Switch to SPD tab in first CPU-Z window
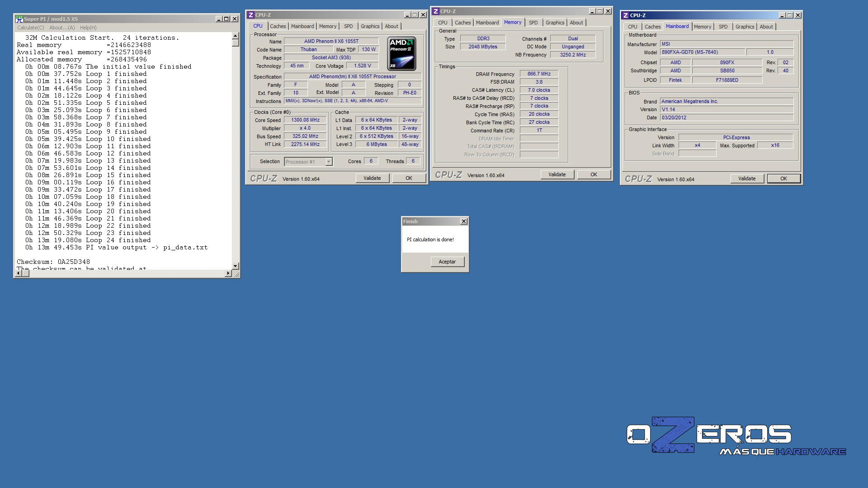The image size is (868, 488). pos(349,26)
